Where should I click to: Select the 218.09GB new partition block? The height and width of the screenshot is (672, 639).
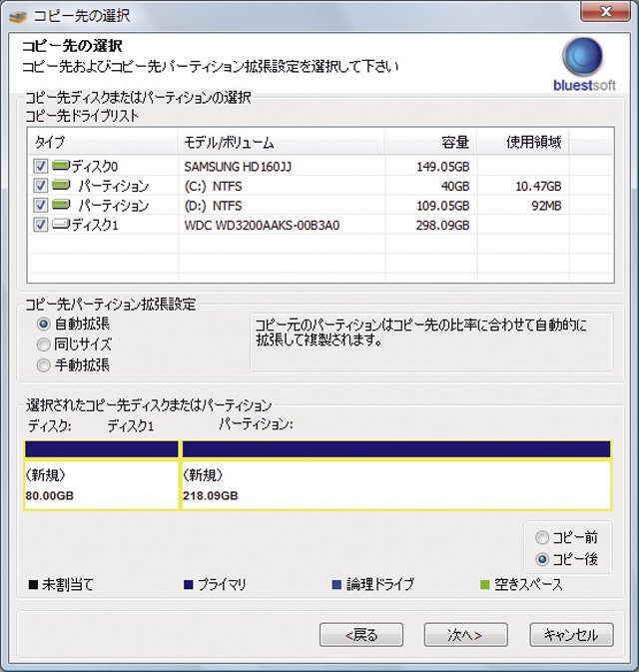click(396, 475)
